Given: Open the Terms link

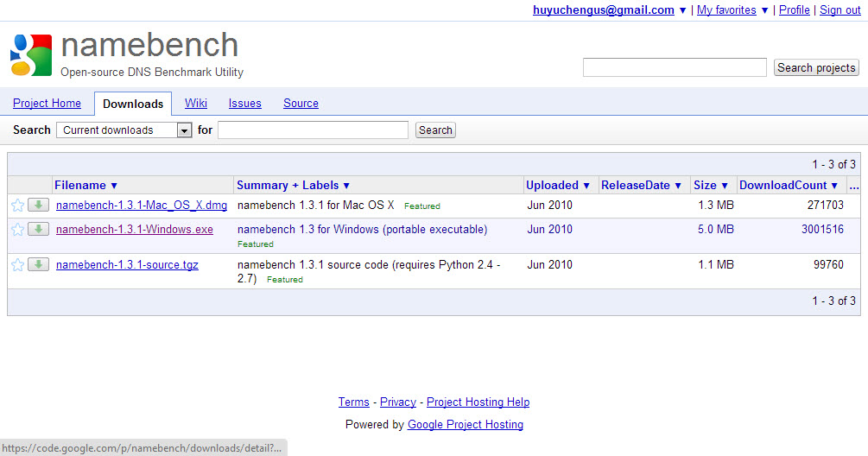Looking at the screenshot, I should click(354, 402).
